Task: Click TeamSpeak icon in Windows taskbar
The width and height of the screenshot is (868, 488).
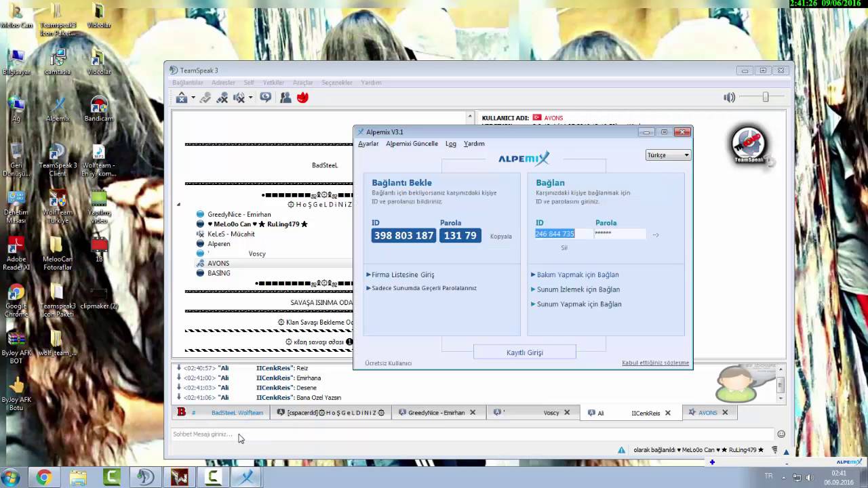Action: [146, 478]
